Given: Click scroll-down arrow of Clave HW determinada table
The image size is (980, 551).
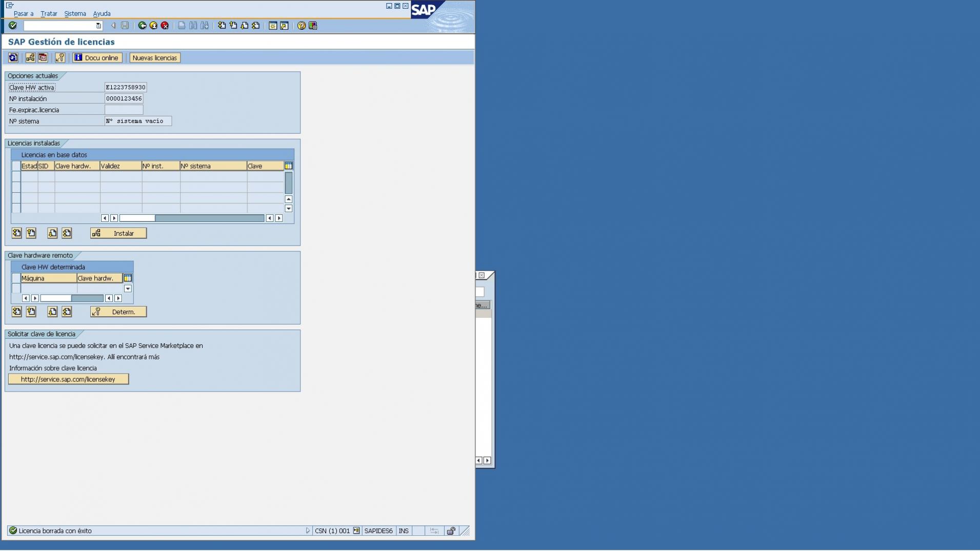Looking at the screenshot, I should click(128, 289).
